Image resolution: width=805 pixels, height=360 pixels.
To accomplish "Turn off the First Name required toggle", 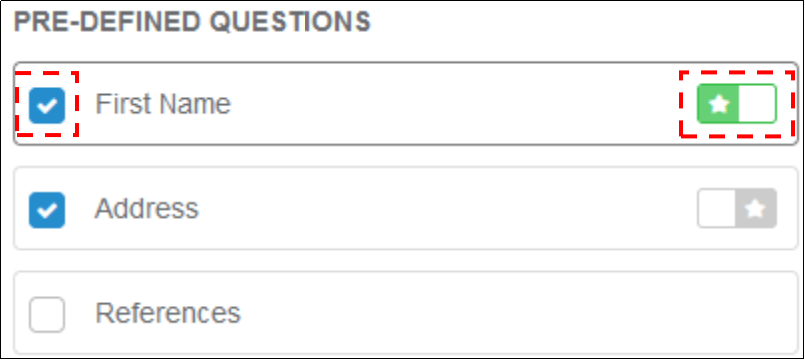I will (737, 104).
